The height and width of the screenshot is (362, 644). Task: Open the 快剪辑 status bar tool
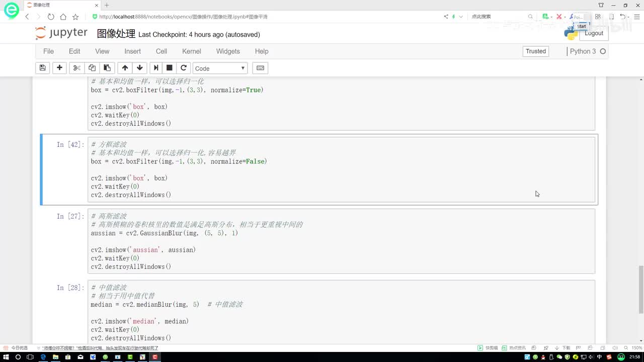(488, 348)
